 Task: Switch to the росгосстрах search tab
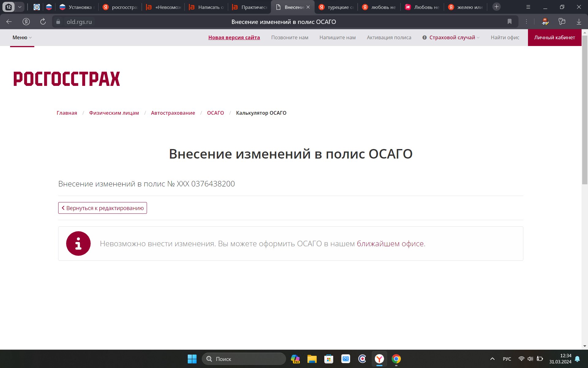120,7
